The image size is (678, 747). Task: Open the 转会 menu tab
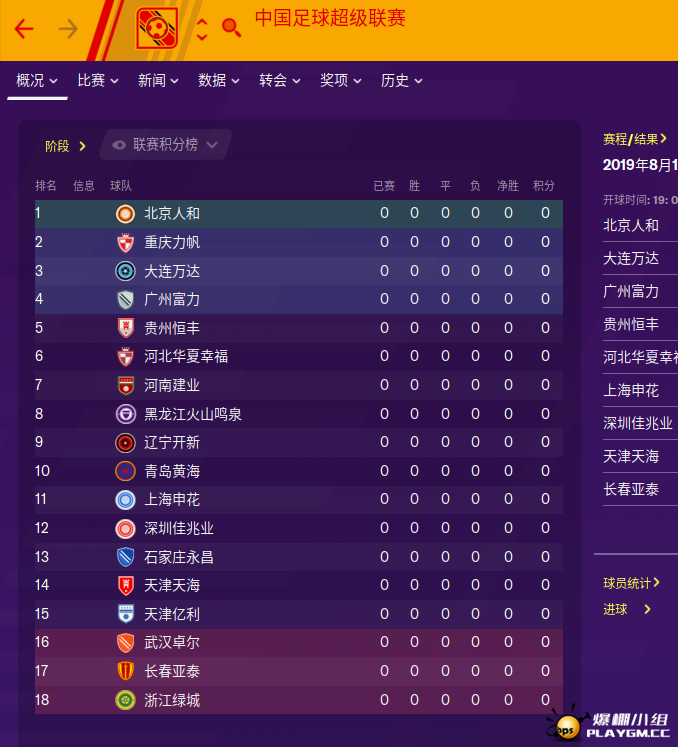point(279,81)
